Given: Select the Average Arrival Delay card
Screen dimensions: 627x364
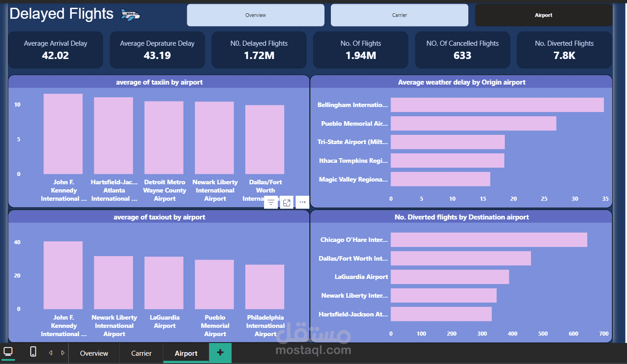Looking at the screenshot, I should click(x=55, y=50).
